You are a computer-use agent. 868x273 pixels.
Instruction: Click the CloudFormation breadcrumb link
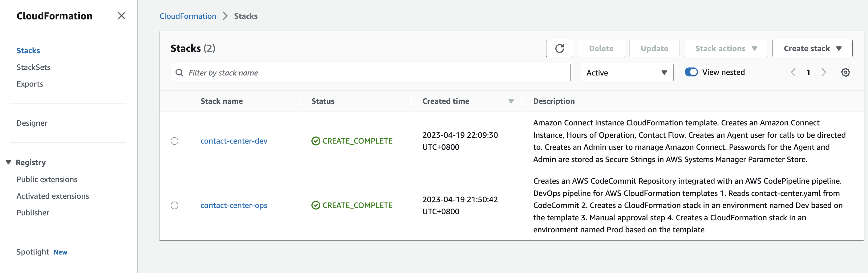188,16
